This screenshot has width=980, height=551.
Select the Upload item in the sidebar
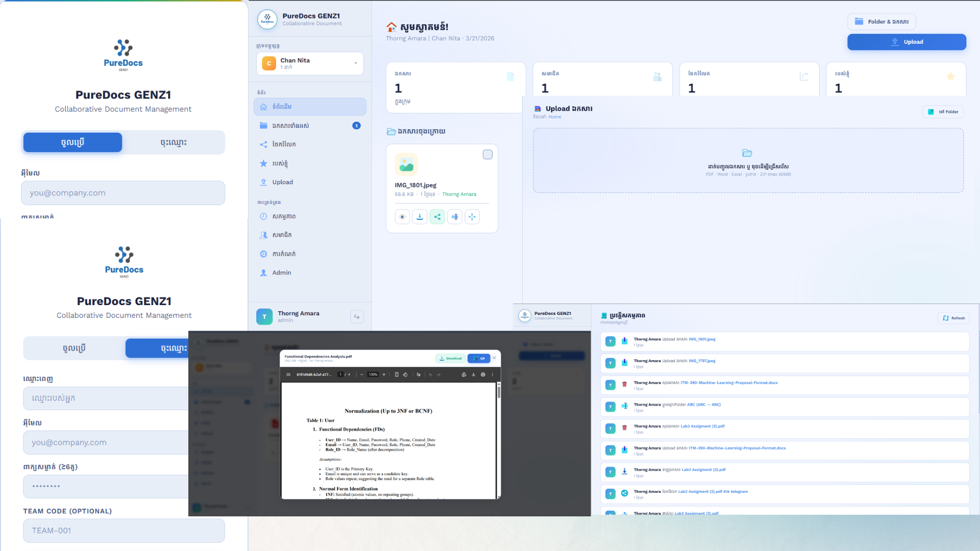pos(282,182)
